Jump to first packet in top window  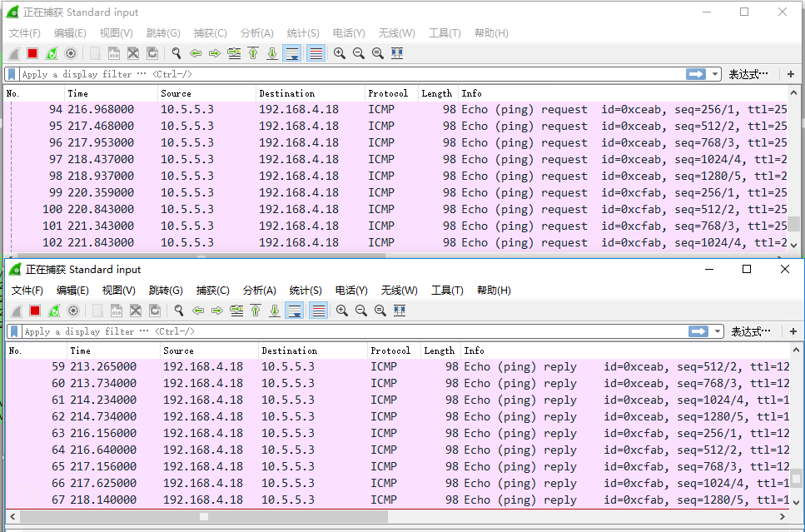[253, 53]
